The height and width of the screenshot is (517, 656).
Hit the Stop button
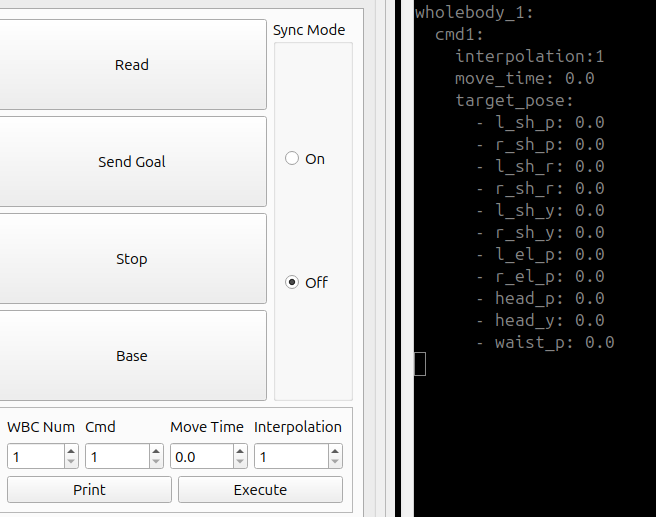[x=131, y=259]
